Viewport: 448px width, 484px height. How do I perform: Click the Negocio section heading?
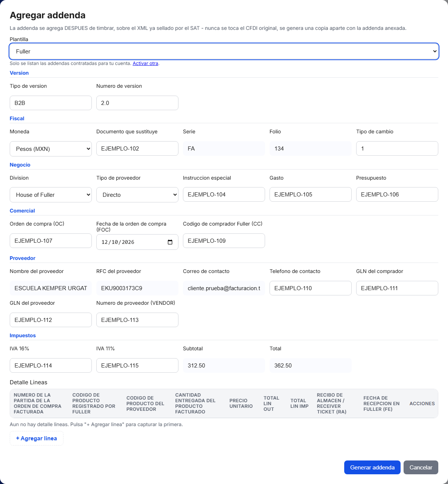click(x=20, y=165)
